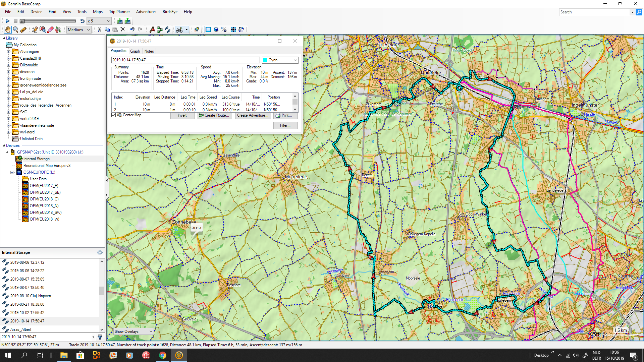Click the list filter funnel icon
Viewport: 644px width, 362px height.
coord(100,337)
